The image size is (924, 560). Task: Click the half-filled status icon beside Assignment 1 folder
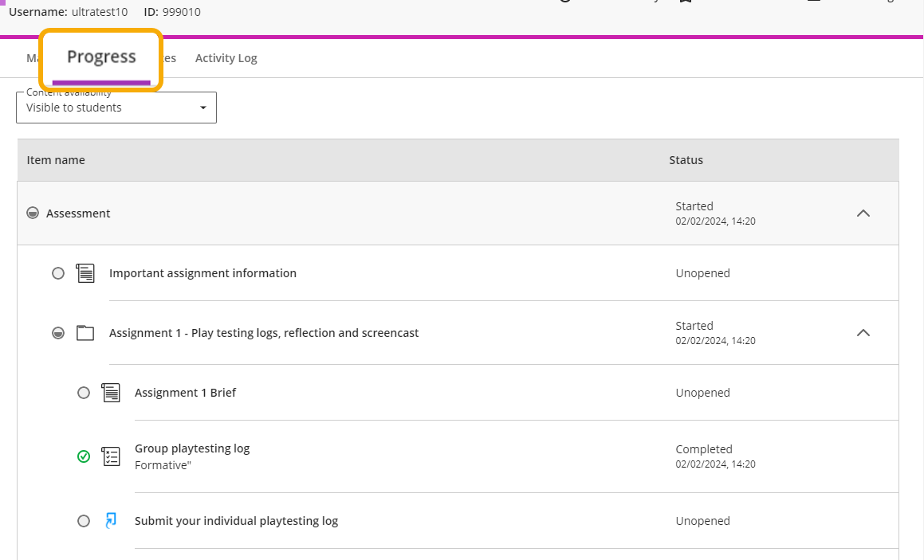point(58,333)
